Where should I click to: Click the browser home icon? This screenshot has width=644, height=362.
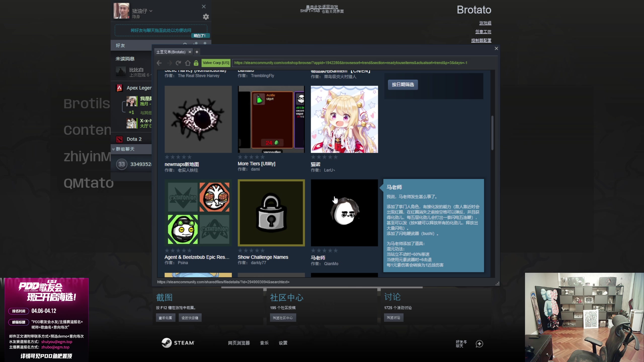188,63
